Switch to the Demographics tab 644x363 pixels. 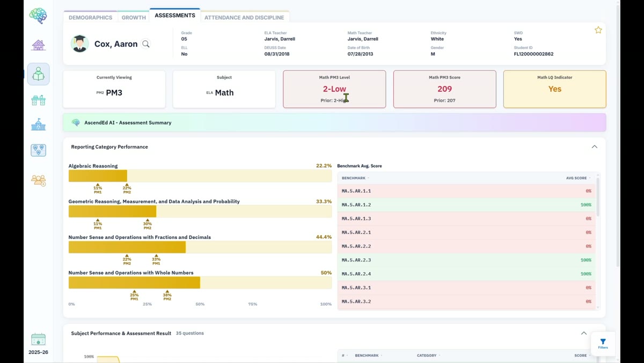pos(91,17)
